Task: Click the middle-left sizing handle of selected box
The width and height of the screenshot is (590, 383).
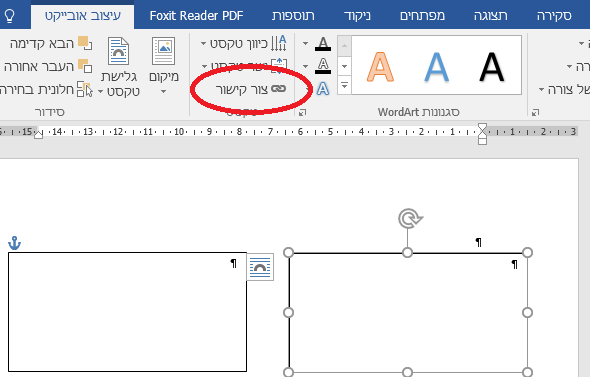Action: pos(289,312)
